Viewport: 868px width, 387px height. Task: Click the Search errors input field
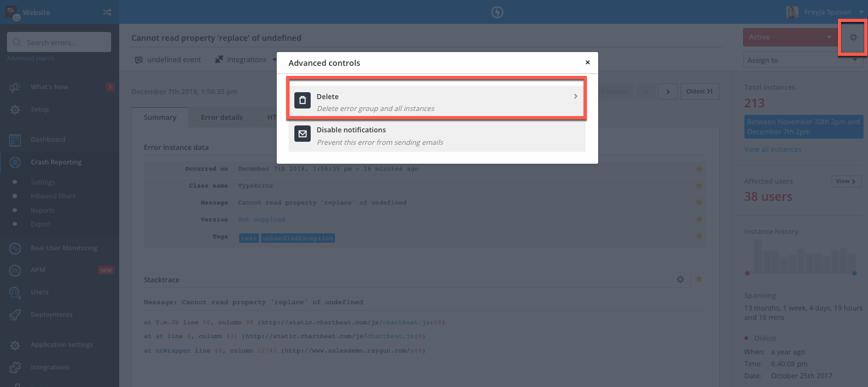tap(58, 41)
